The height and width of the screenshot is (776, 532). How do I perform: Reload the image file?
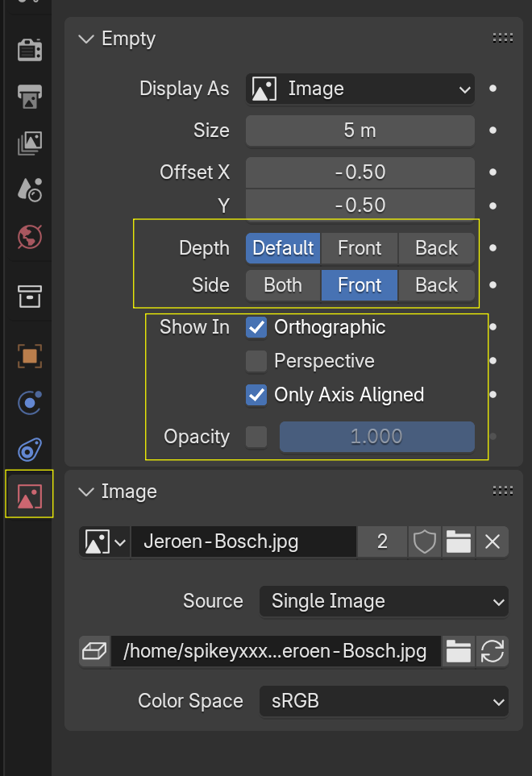coord(492,651)
